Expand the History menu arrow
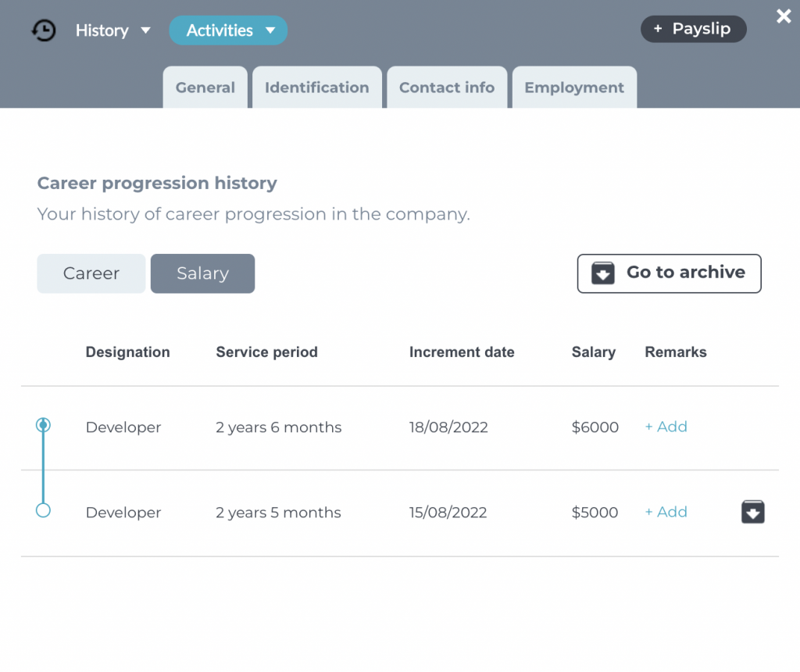Screen dimensions: 800x672 (145, 31)
